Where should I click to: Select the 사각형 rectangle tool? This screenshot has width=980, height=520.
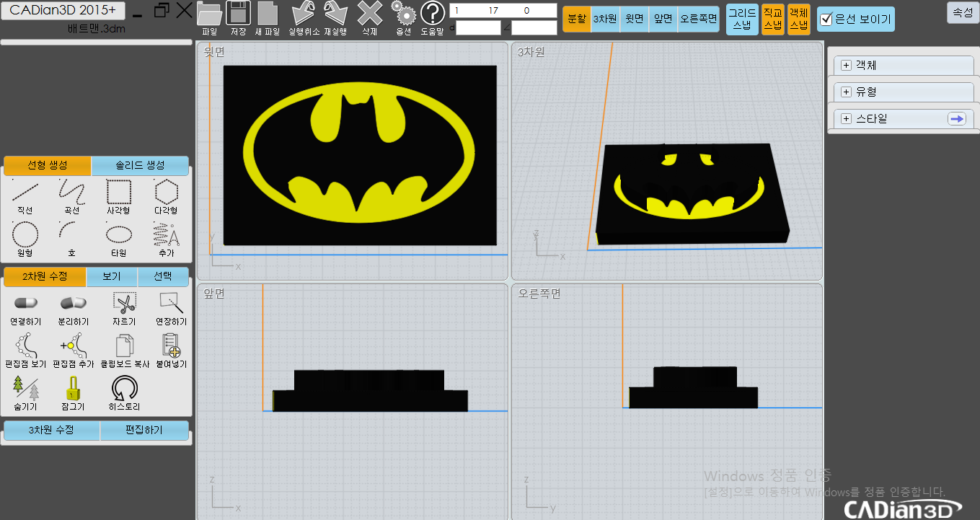[x=119, y=197]
